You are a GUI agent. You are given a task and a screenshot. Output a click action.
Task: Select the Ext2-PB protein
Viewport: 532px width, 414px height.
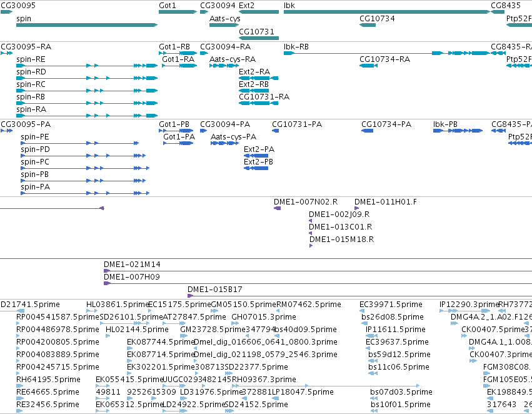[x=256, y=168]
